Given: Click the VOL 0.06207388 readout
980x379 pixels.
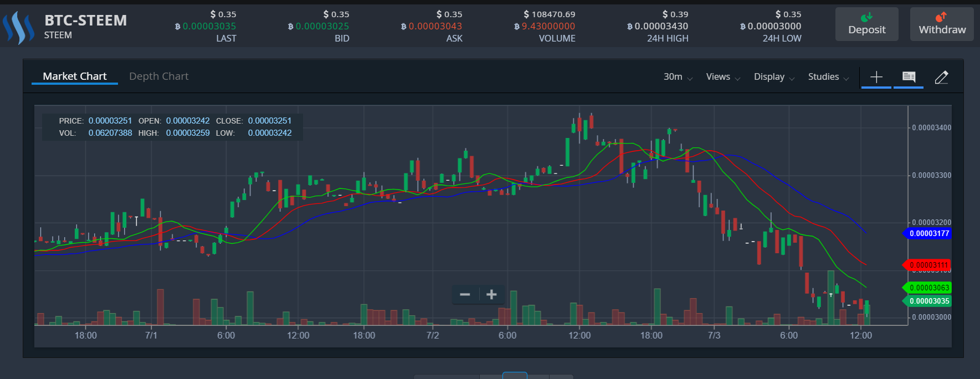Looking at the screenshot, I should point(110,133).
